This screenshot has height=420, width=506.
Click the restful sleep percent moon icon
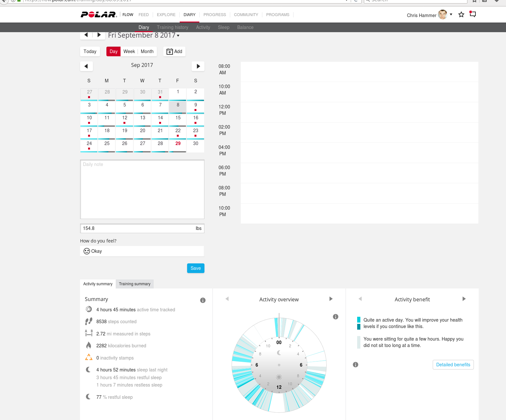coord(88,397)
